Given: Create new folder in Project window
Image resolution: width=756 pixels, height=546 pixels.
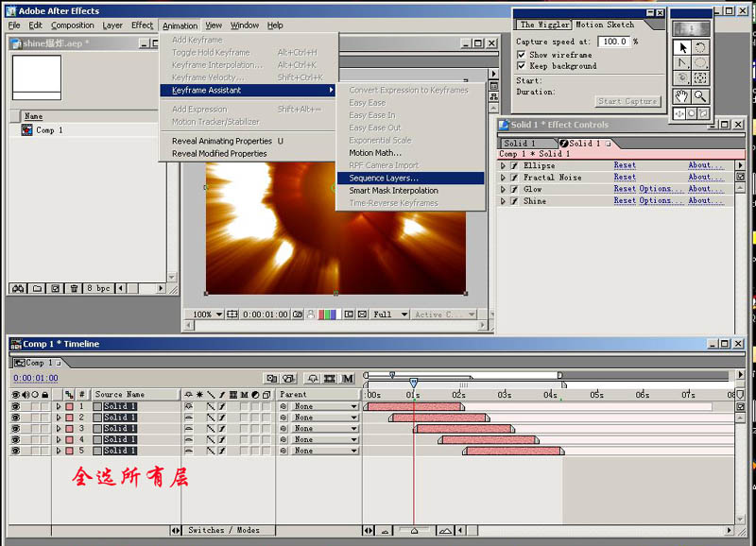Looking at the screenshot, I should point(37,288).
